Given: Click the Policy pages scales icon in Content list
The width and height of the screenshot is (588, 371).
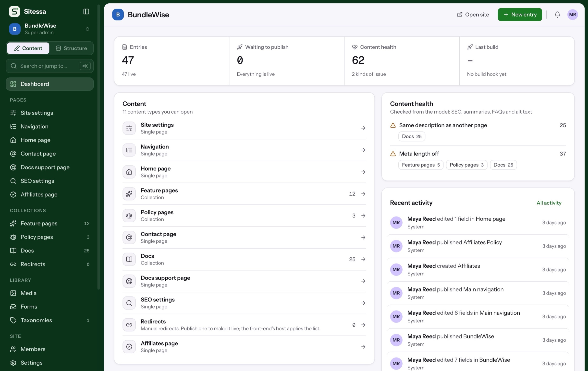Looking at the screenshot, I should pyautogui.click(x=129, y=215).
